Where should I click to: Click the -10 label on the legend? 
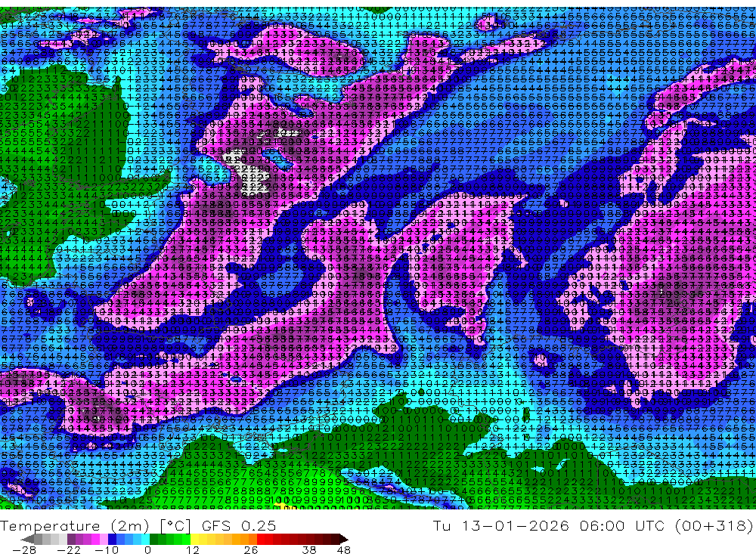[x=107, y=550]
